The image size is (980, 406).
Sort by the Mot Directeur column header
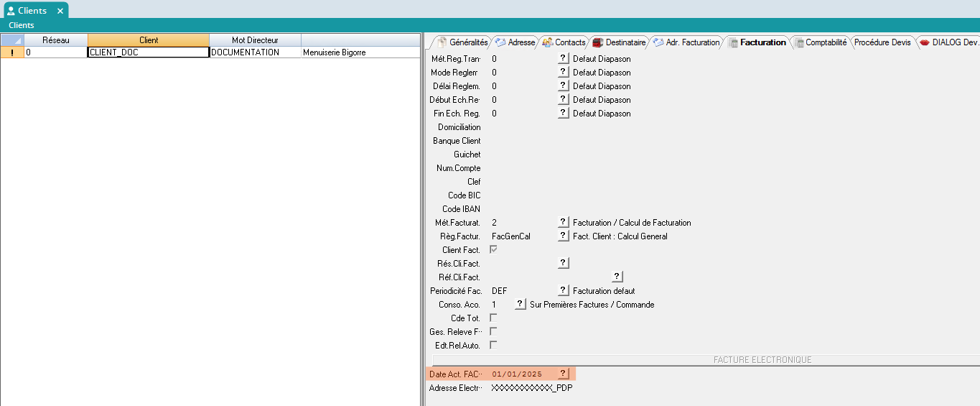point(255,40)
